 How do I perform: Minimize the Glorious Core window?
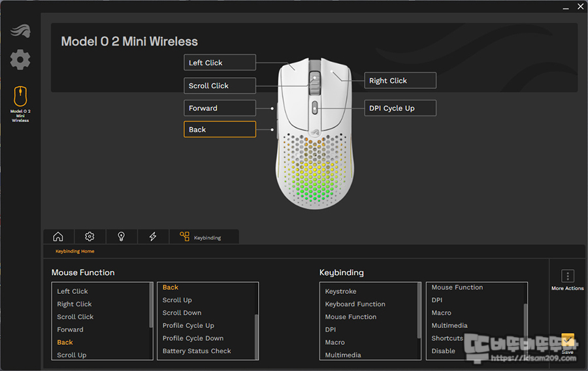pyautogui.click(x=566, y=7)
